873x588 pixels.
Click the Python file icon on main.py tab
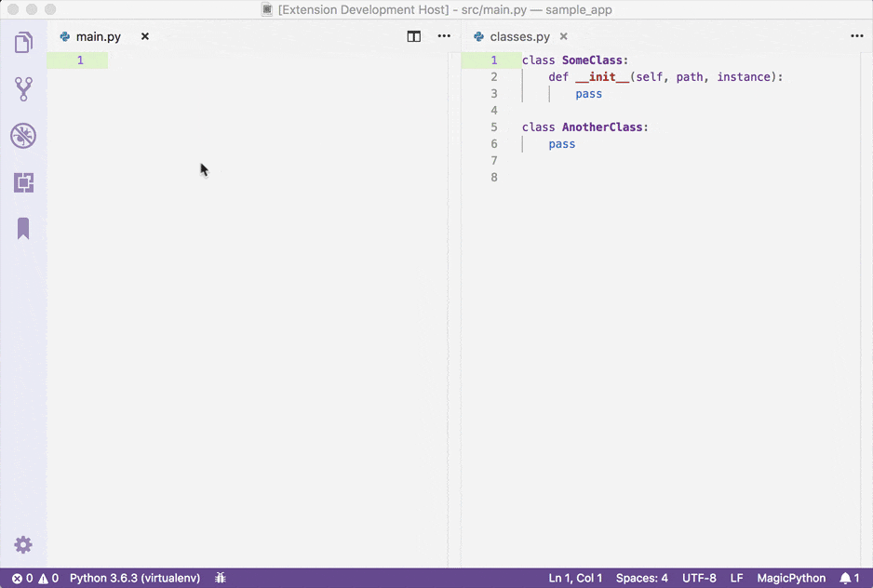coord(65,37)
